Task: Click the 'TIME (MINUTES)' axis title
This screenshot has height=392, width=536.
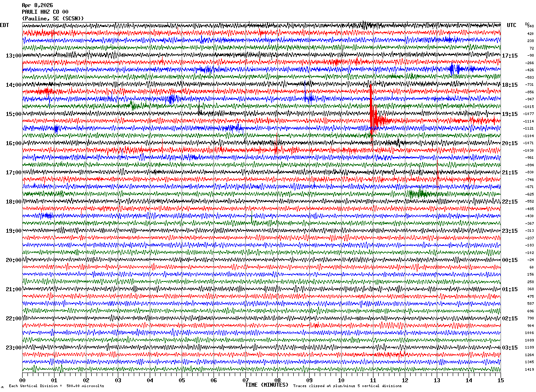Action: [x=267, y=385]
